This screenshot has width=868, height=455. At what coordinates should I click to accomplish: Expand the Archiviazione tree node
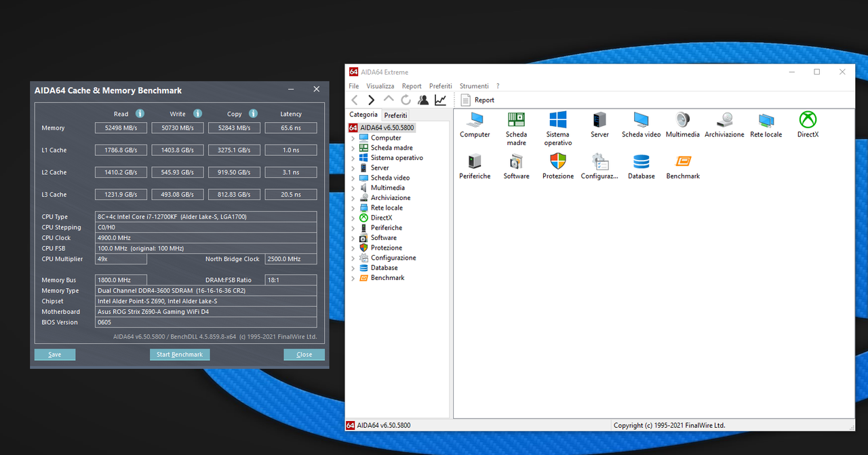tap(353, 198)
